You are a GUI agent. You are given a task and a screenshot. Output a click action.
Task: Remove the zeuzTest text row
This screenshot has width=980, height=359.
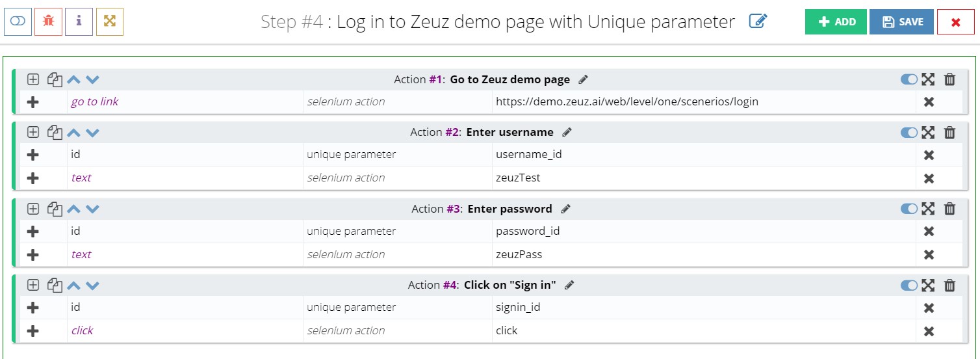929,178
